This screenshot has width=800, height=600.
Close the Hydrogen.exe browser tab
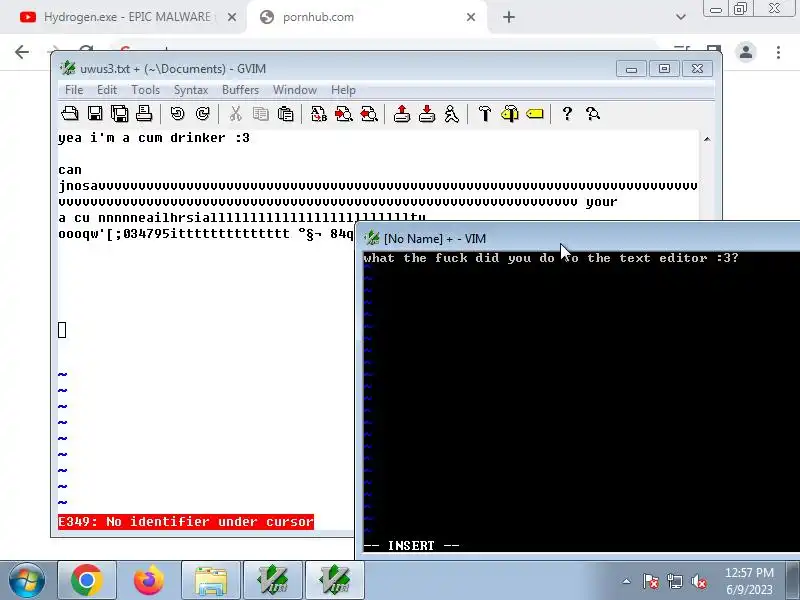tap(232, 17)
